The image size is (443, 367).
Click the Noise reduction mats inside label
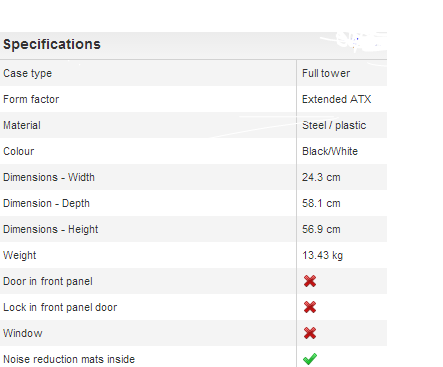[x=69, y=359]
